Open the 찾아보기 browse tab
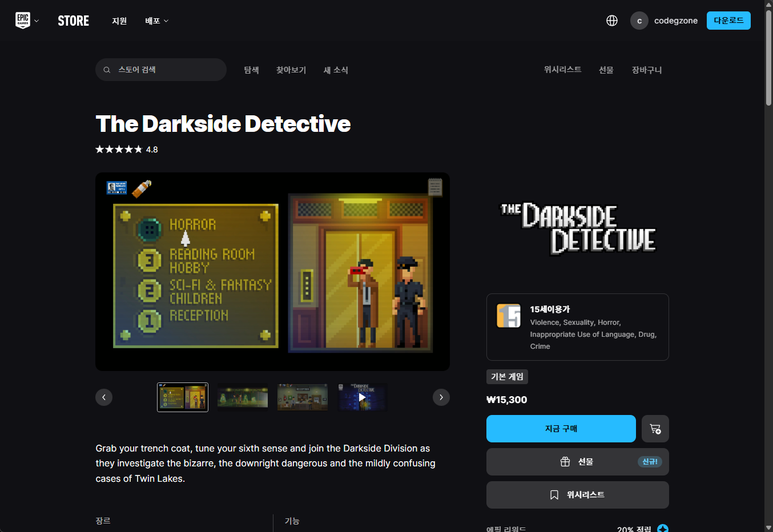Viewport: 773px width, 532px height. click(x=291, y=70)
